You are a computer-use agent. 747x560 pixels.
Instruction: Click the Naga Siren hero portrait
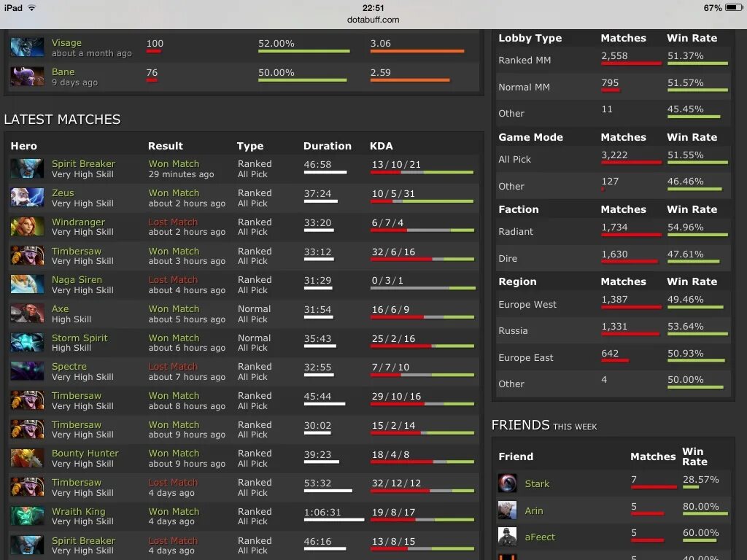(27, 284)
